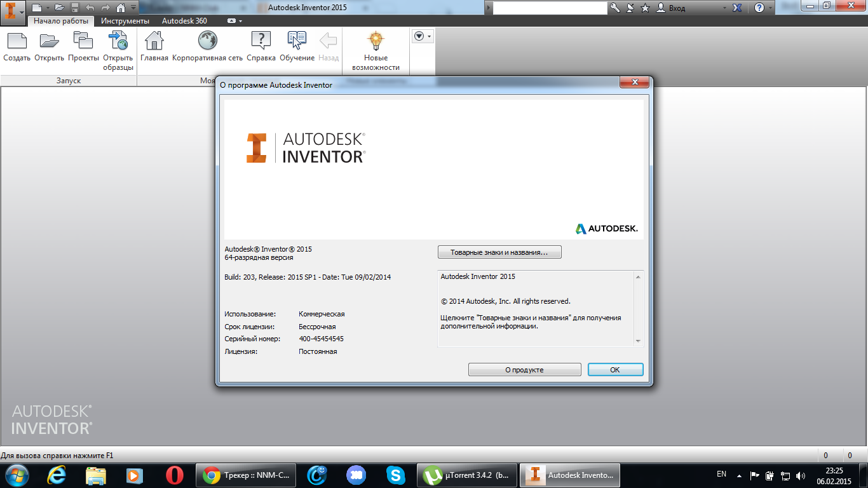Click the help search input field

tap(550, 8)
